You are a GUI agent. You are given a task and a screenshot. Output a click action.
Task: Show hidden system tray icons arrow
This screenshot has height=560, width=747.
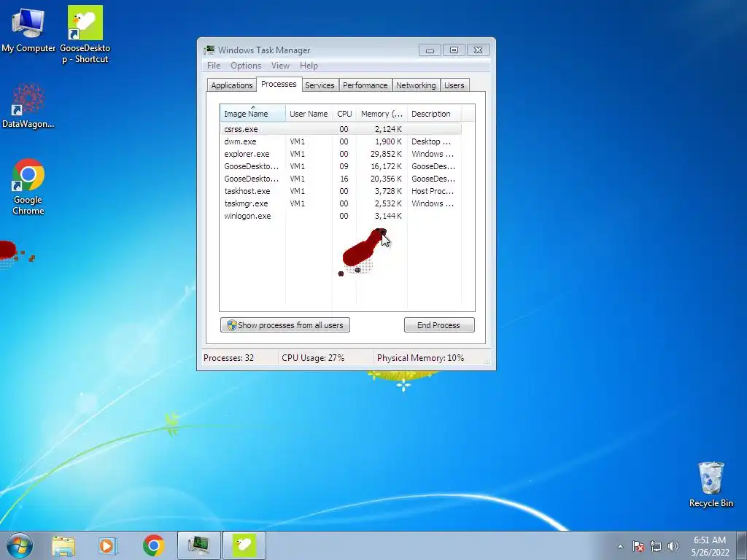click(x=620, y=546)
